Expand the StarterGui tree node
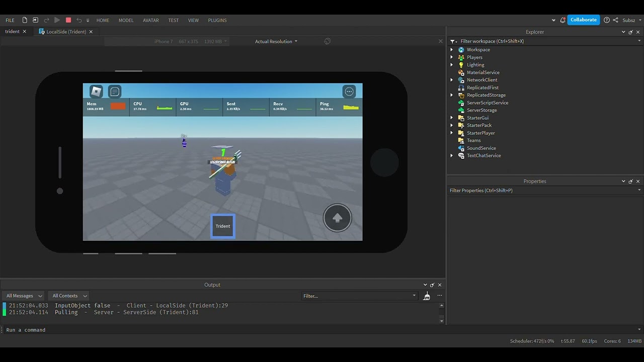Image resolution: width=644 pixels, height=362 pixels. (451, 118)
